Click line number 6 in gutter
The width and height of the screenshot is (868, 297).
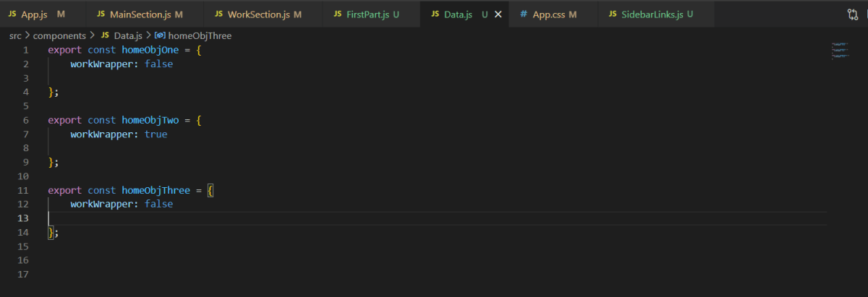(26, 120)
